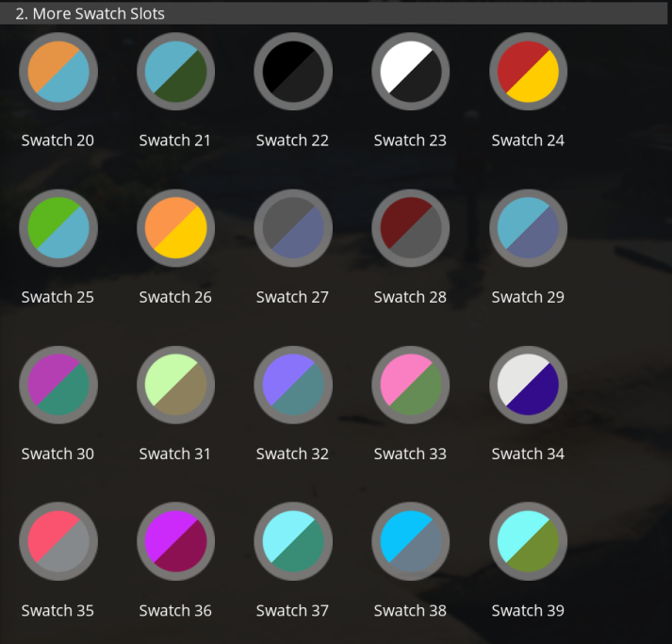Choose purple and teal Swatch 30

(58, 385)
